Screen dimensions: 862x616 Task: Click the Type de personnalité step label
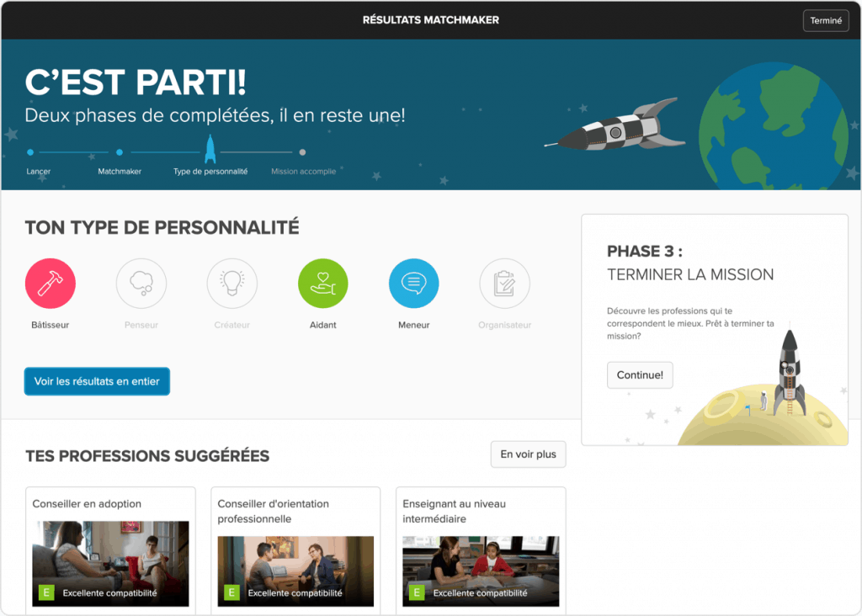210,172
